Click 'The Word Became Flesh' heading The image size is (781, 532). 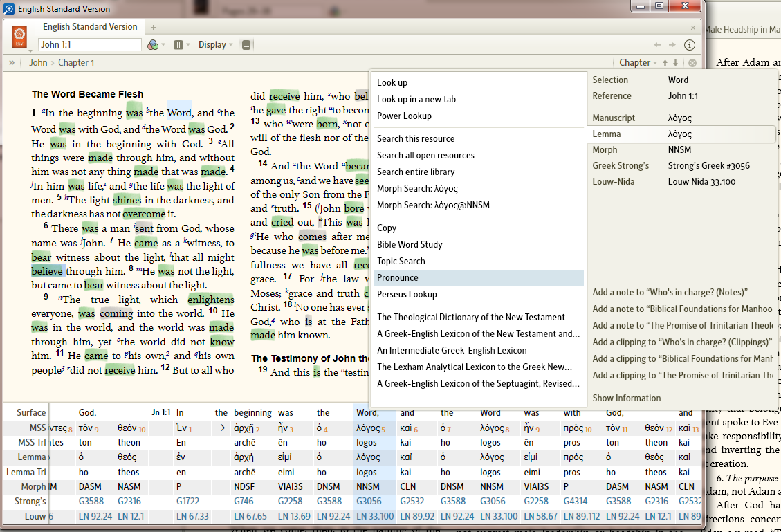tap(87, 94)
